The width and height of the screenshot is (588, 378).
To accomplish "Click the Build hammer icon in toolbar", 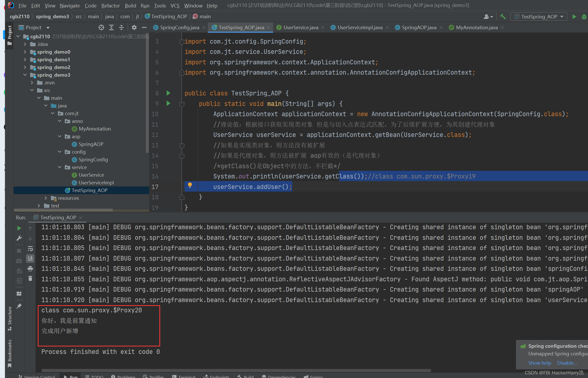I will [x=503, y=17].
